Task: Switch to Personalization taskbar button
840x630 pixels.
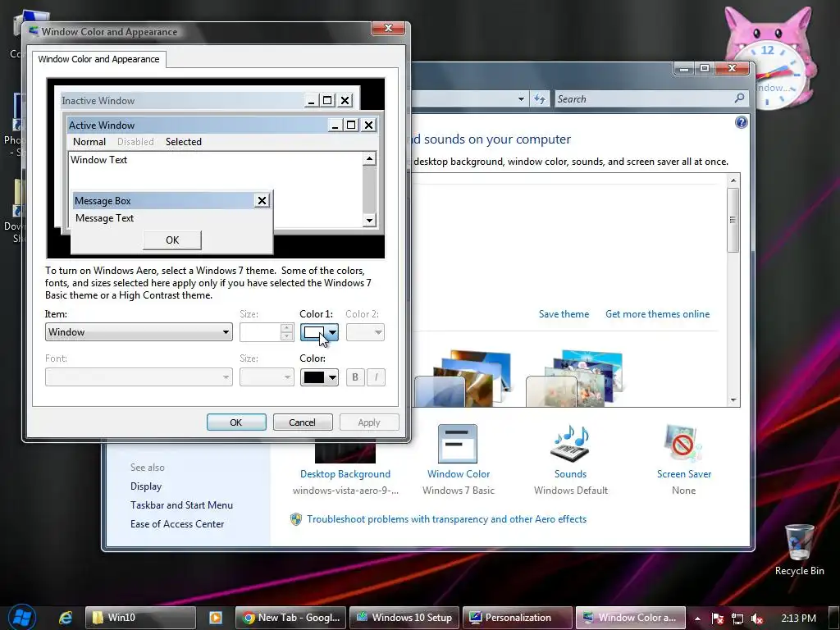Action: [x=518, y=618]
